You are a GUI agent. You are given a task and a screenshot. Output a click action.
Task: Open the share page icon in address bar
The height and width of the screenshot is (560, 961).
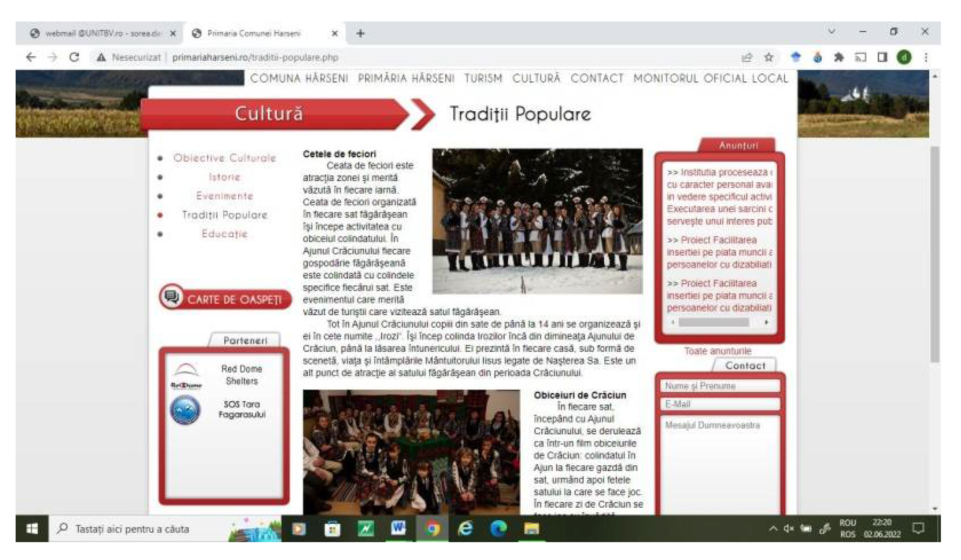click(x=747, y=57)
